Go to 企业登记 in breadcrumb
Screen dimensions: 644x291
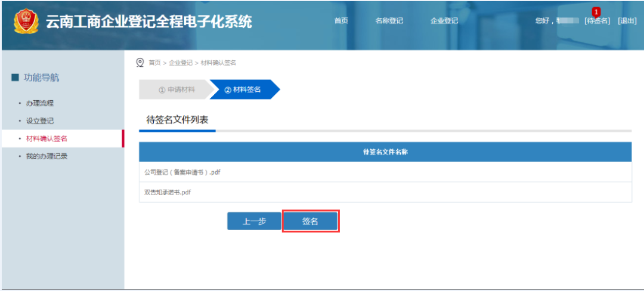181,63
